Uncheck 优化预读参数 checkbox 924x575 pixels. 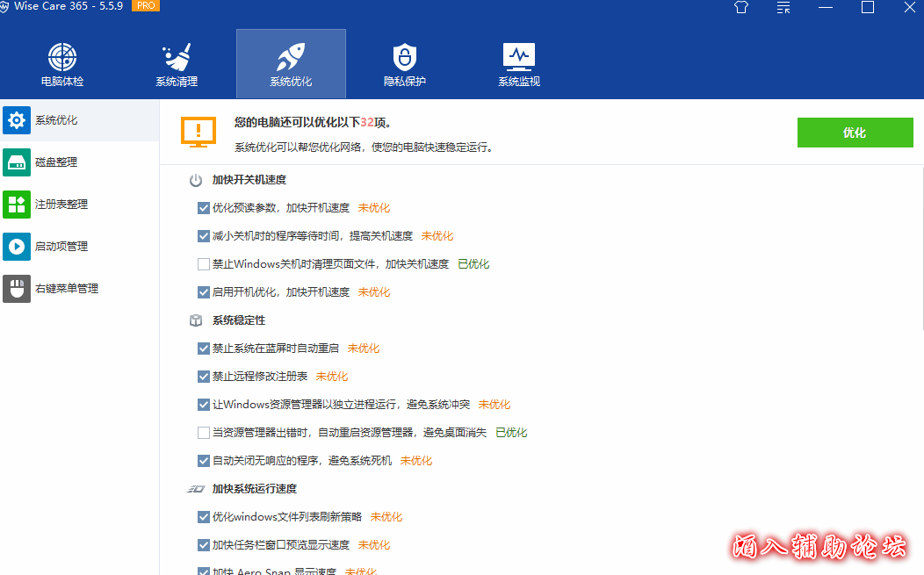[x=204, y=208]
